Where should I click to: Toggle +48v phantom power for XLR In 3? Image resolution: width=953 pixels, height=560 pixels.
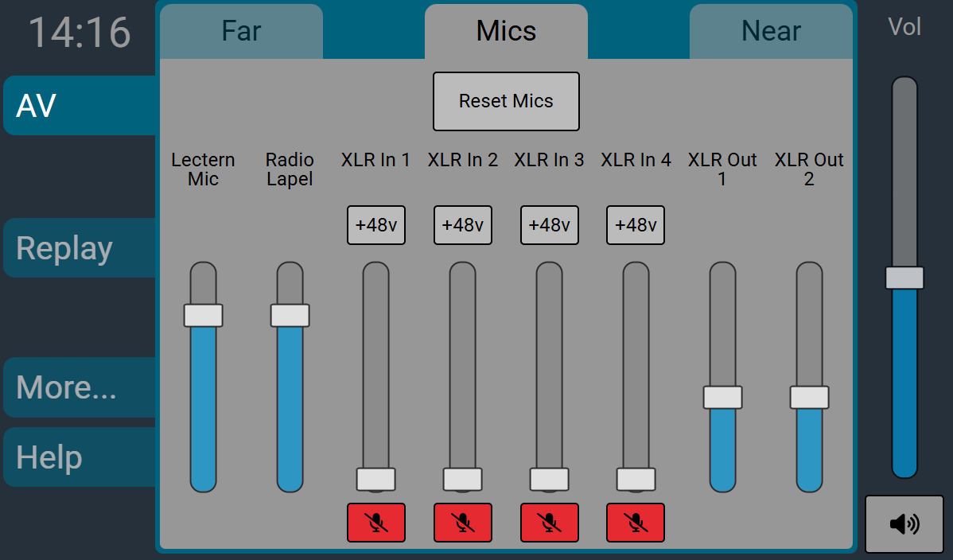[x=549, y=225]
